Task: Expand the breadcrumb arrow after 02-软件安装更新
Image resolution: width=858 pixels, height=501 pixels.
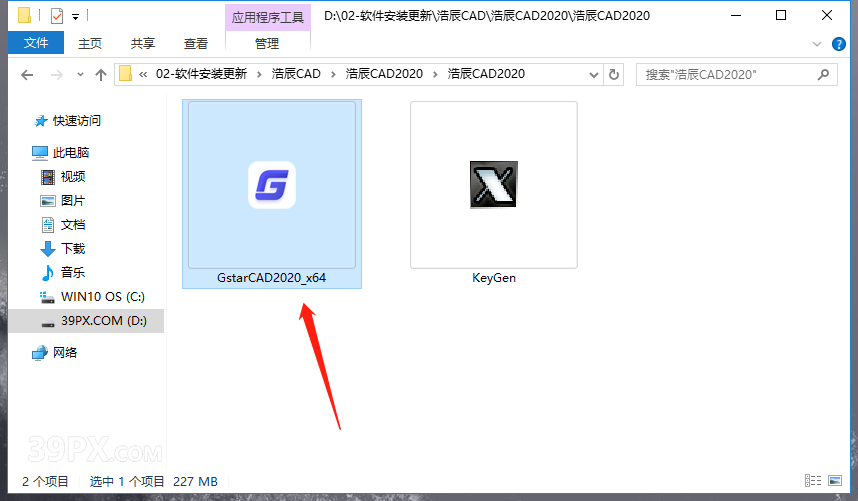Action: pyautogui.click(x=259, y=74)
